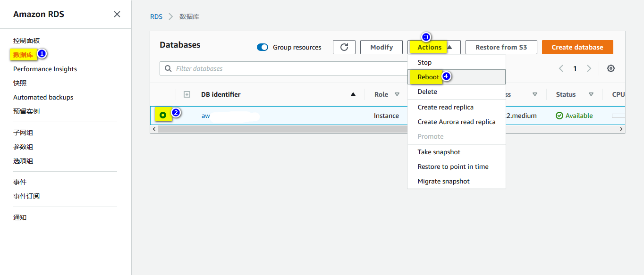The width and height of the screenshot is (644, 275).
Task: Click page number 1 in pagination
Action: click(575, 68)
